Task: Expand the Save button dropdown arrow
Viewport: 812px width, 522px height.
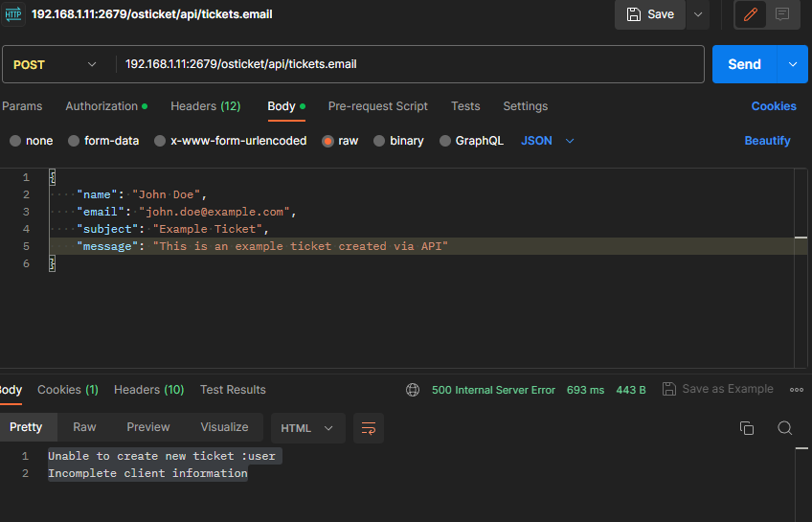Action: 698,14
